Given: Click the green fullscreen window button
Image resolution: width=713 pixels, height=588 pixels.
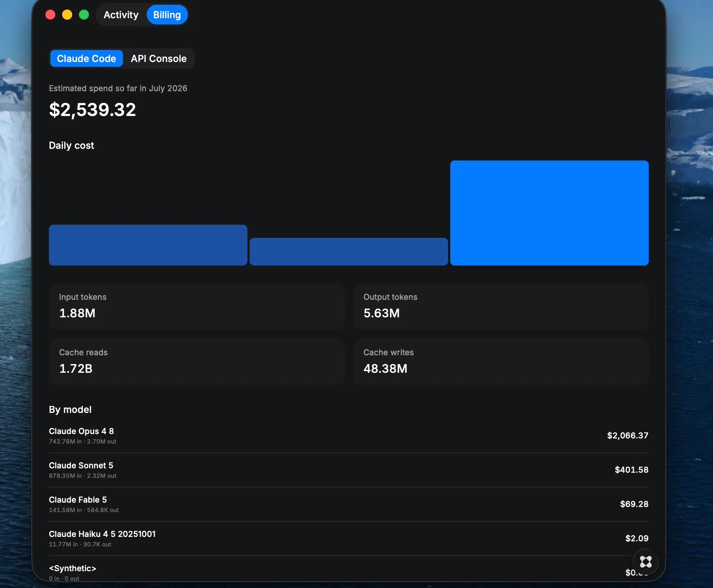Looking at the screenshot, I should click(84, 15).
